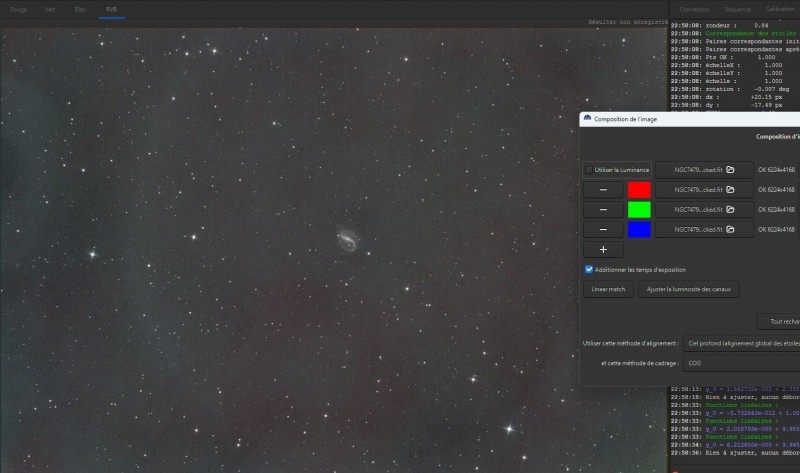The width and height of the screenshot is (800, 473).
Task: Switch to the Bleu channel tab
Action: click(80, 9)
